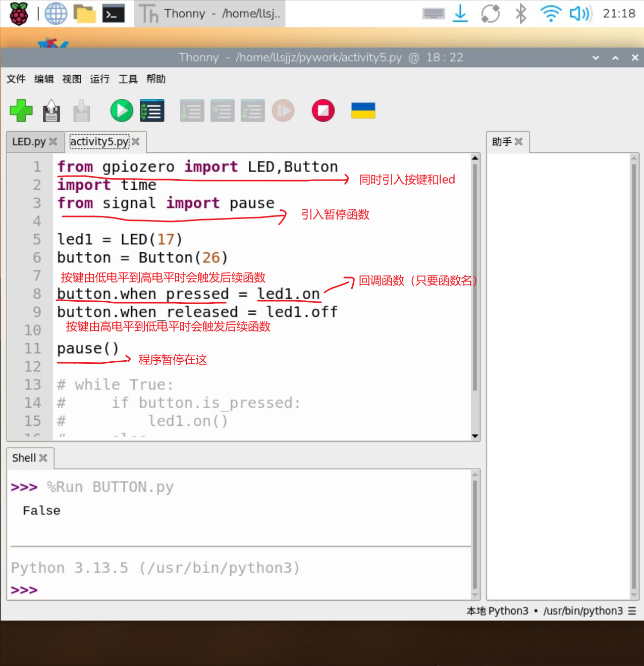Close the LED.py tab
Screen dimensions: 644x666
(53, 142)
